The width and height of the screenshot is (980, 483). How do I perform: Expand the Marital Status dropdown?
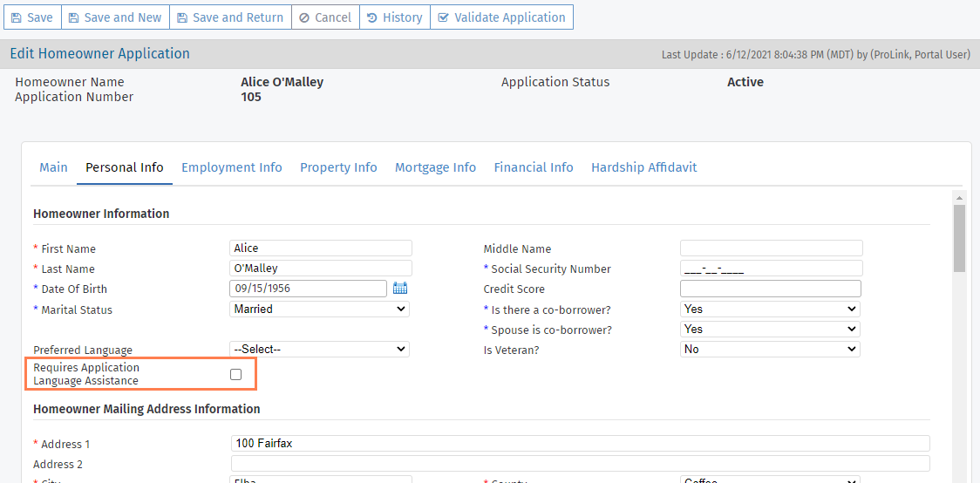click(x=319, y=309)
